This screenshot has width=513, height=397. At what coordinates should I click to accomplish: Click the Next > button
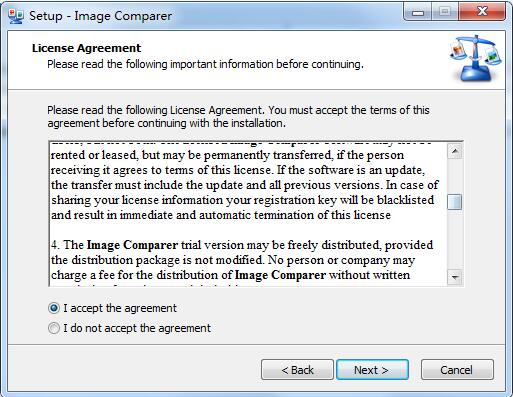coord(372,370)
